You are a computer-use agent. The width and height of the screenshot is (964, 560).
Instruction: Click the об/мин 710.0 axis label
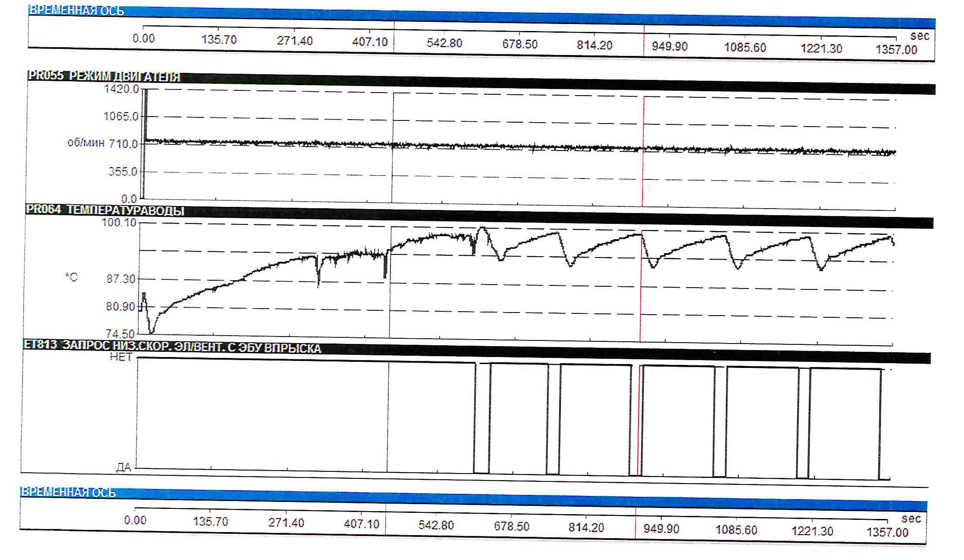point(103,144)
